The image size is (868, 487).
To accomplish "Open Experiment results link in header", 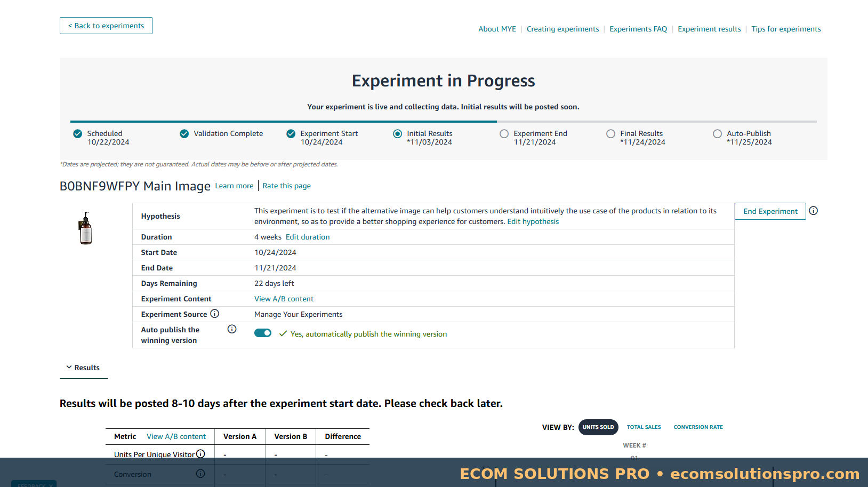I will 710,29.
